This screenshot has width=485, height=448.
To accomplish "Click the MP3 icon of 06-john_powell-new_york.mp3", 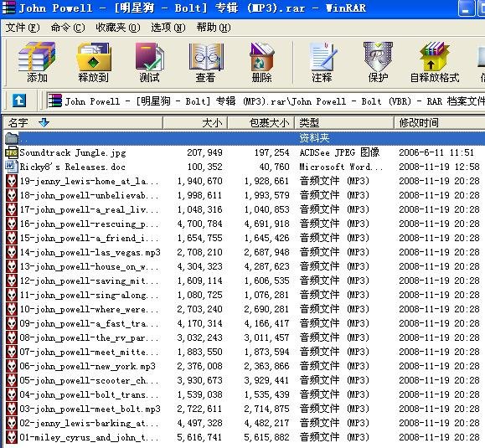I will (12, 366).
